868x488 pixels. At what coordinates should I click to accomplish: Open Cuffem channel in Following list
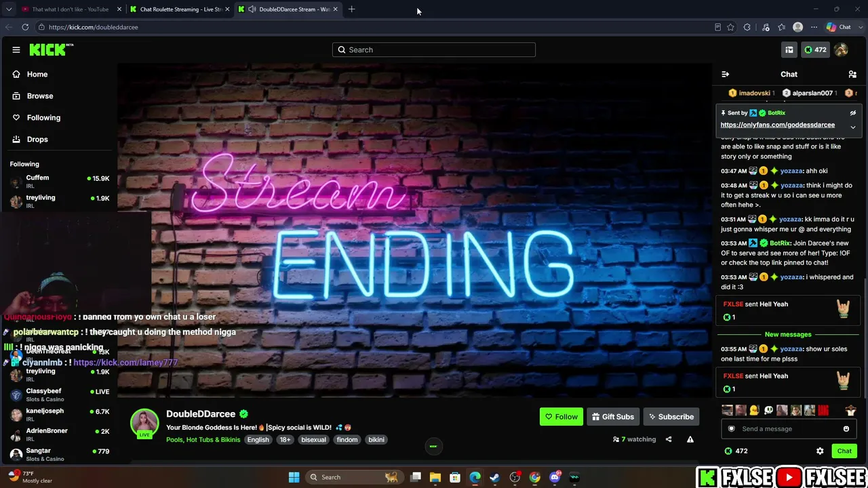pyautogui.click(x=59, y=181)
